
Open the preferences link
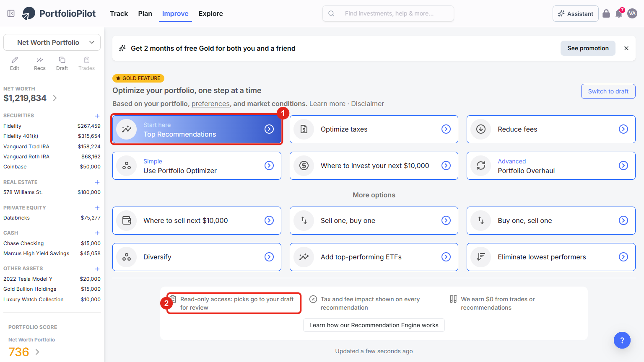point(210,103)
